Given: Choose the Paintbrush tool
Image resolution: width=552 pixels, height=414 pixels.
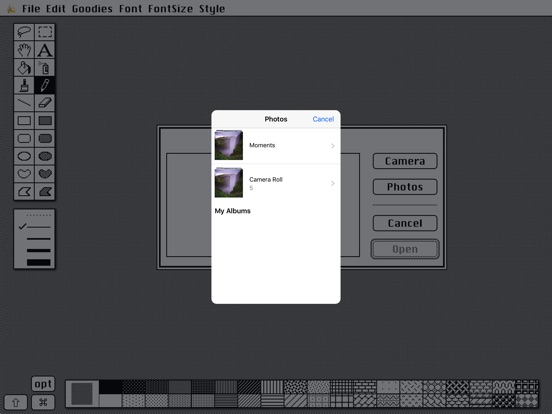Looking at the screenshot, I should (x=24, y=85).
